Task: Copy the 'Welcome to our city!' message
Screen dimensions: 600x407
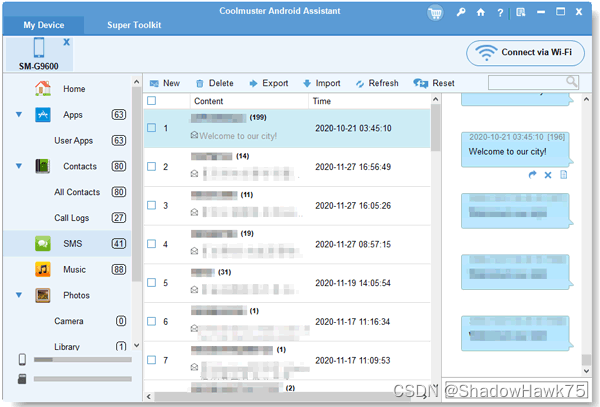Action: click(564, 175)
